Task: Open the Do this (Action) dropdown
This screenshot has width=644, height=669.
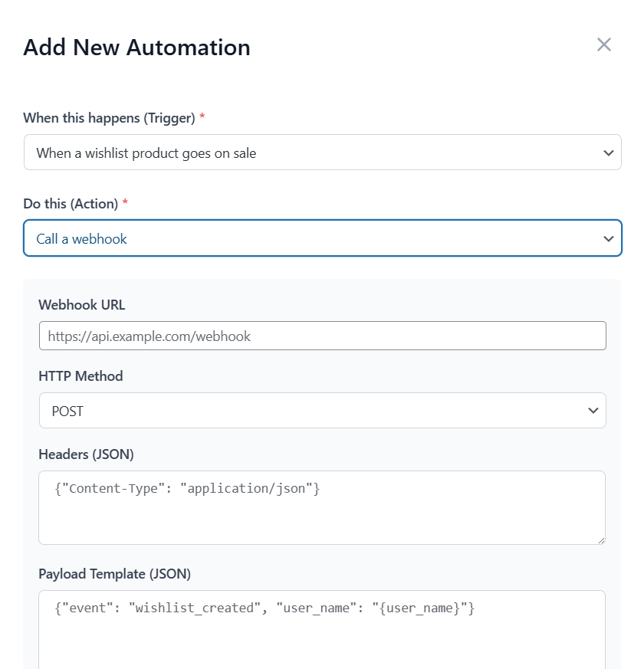Action: coord(322,238)
